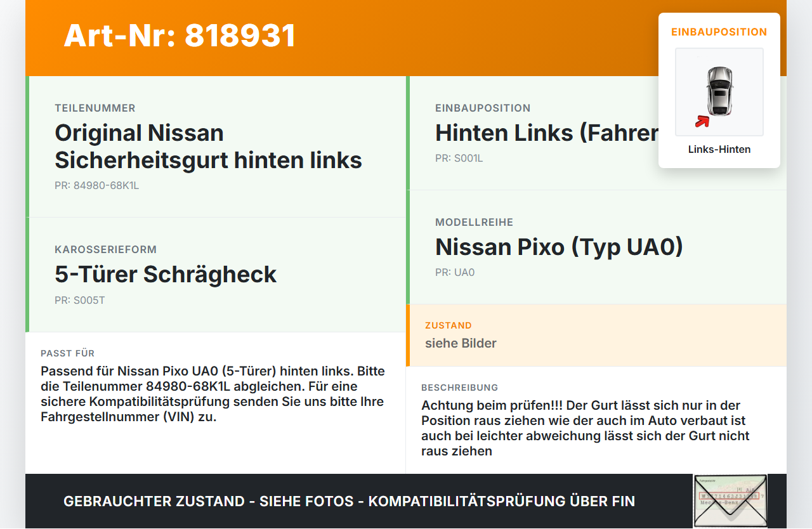812x529 pixels.
Task: Click 'Original Nissan Sicherheitsgurt hinten links' title
Action: click(x=208, y=147)
